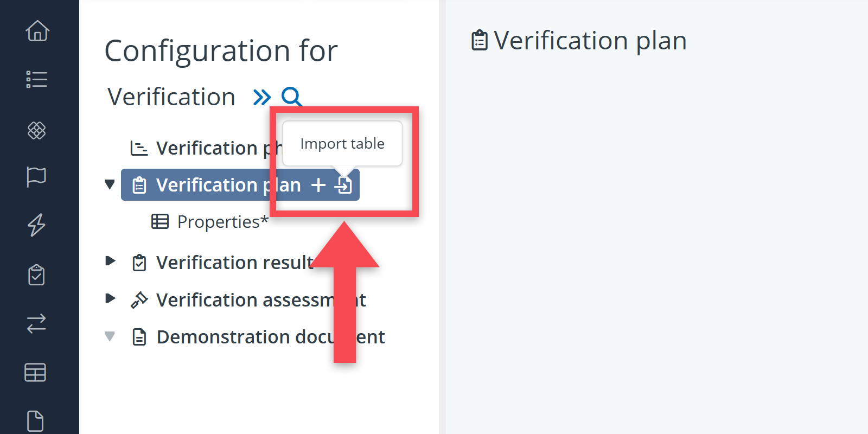Click the diamond grid sidebar icon
868x434 pixels.
tap(37, 130)
